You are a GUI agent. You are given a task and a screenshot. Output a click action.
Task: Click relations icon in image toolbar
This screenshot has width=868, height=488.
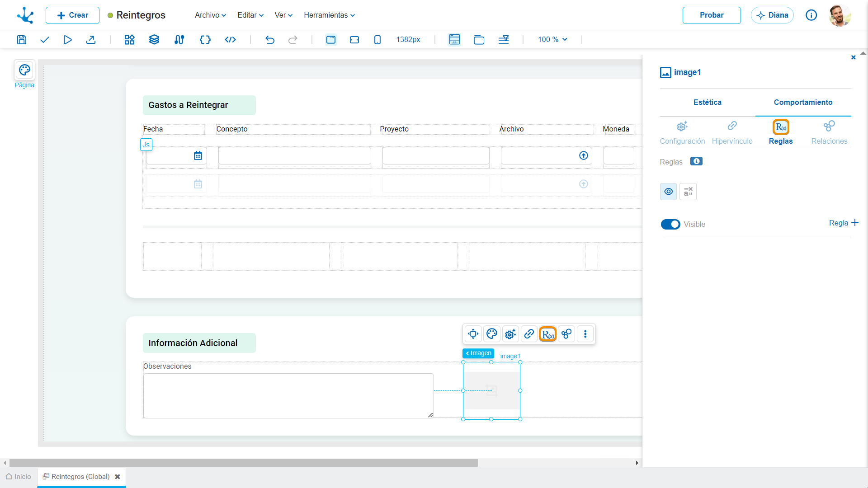566,334
